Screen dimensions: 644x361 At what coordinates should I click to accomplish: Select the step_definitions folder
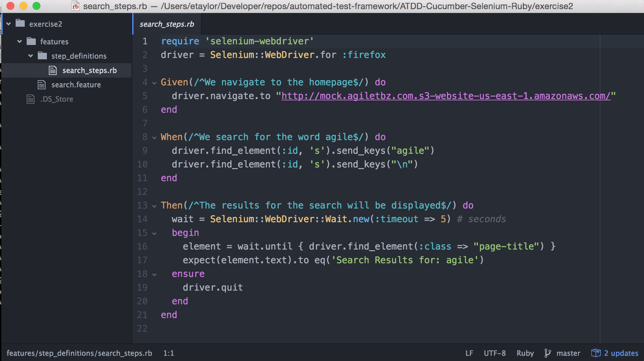79,56
